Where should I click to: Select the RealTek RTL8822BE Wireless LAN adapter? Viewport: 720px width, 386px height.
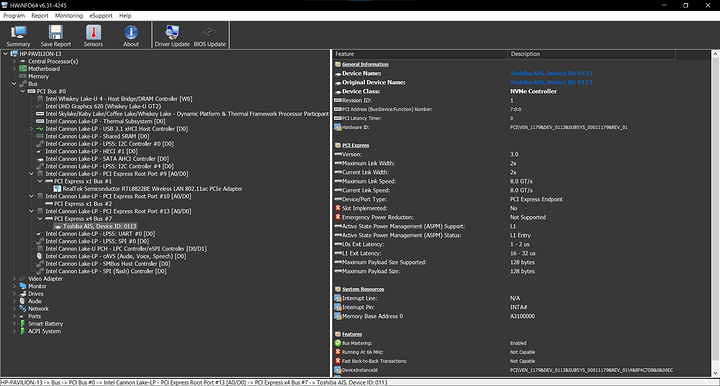tap(152, 189)
